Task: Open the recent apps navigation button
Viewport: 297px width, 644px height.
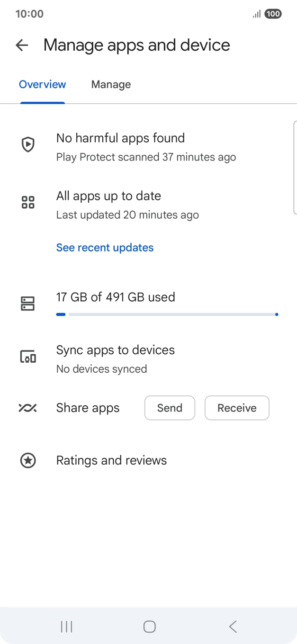Action: pyautogui.click(x=67, y=626)
